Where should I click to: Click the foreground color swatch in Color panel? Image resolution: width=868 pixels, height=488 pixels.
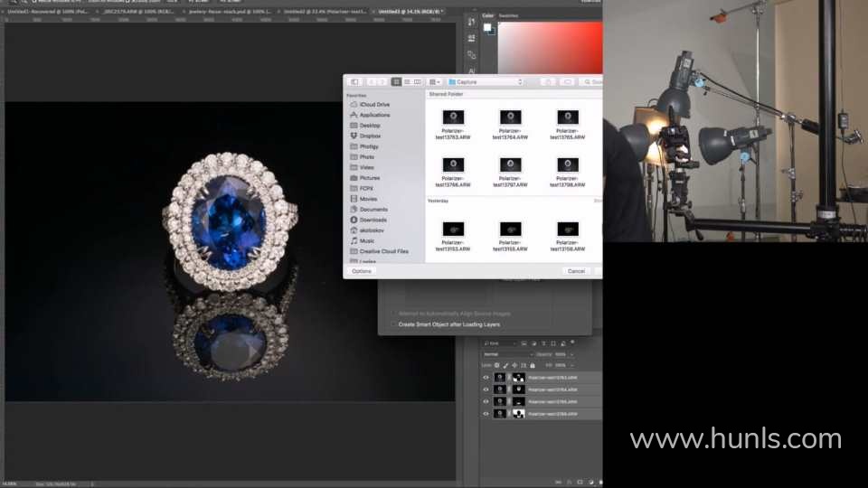click(x=486, y=27)
